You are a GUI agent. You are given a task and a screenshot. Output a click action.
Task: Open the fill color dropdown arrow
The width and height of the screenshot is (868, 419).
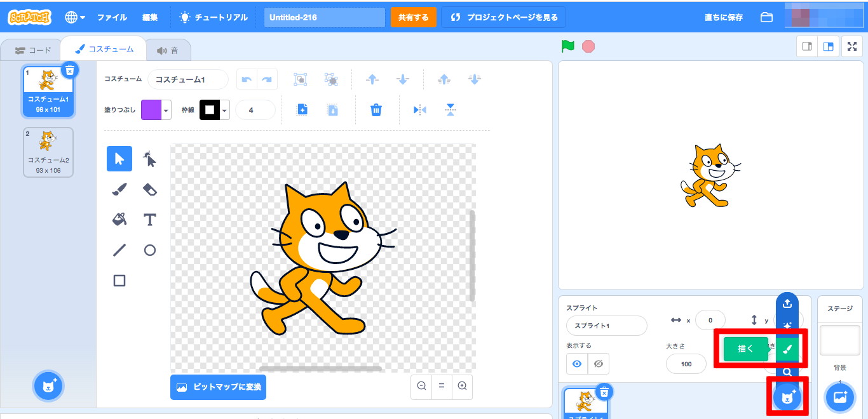pyautogui.click(x=166, y=110)
